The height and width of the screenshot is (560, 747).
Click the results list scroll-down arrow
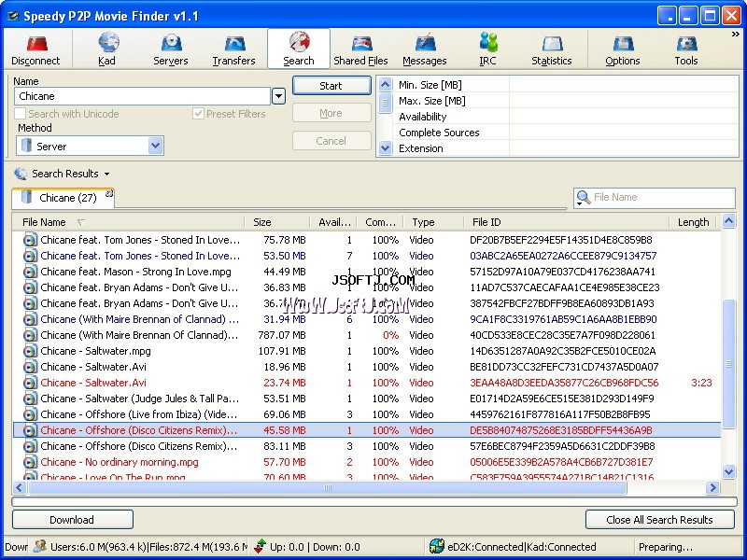tap(729, 472)
